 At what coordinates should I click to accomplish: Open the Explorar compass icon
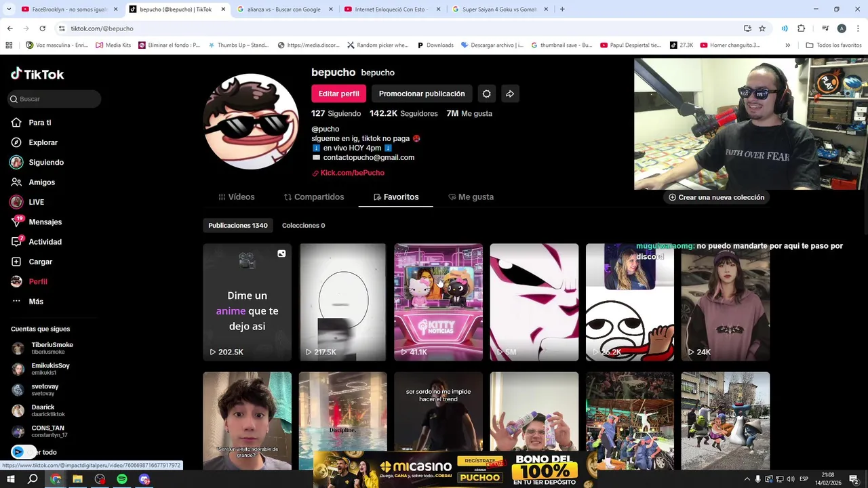[16, 142]
